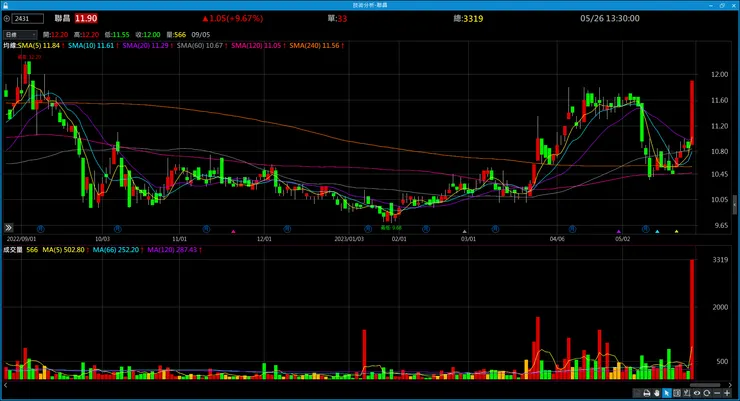Click the 12.00 price axis label
This screenshot has height=401, width=740.
[x=719, y=75]
